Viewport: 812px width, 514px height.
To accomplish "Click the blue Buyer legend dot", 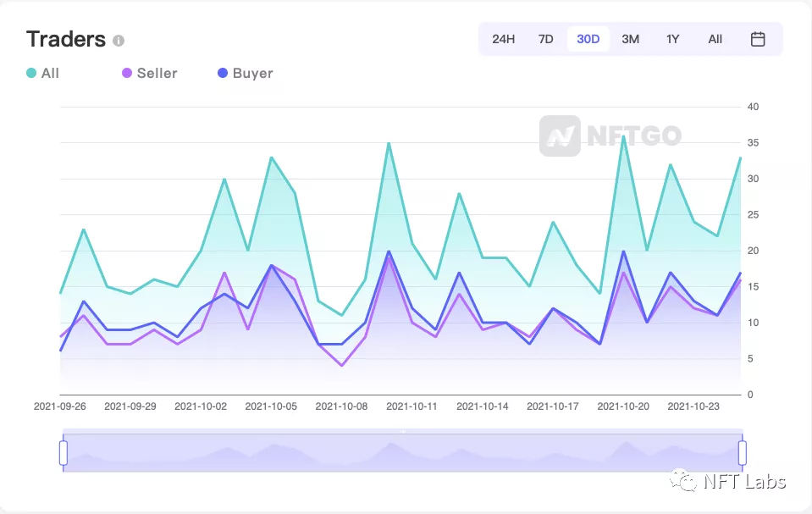I will pos(223,73).
